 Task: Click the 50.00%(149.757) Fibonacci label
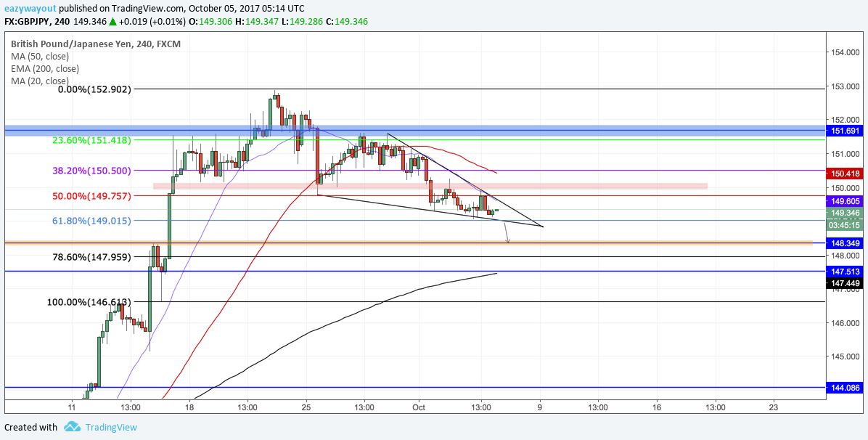92,195
